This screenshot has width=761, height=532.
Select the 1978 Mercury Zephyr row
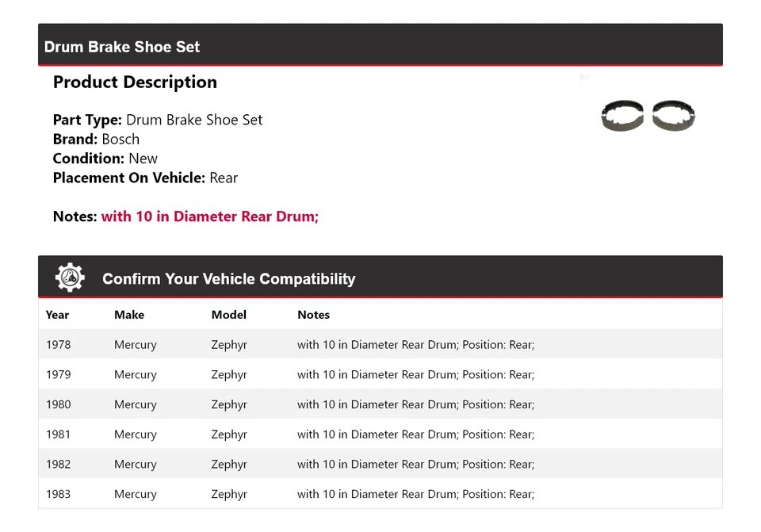[x=317, y=344]
